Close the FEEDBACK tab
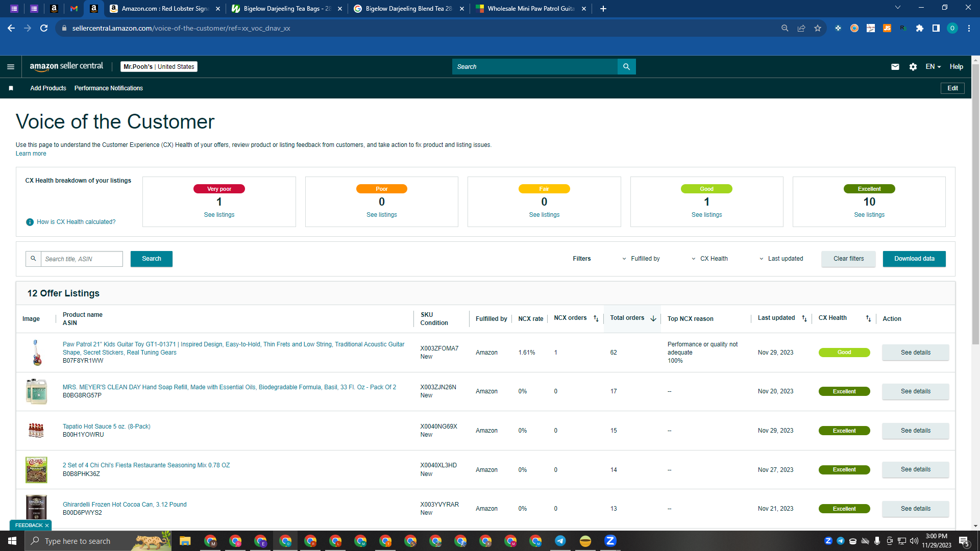The height and width of the screenshot is (551, 980). (x=47, y=525)
